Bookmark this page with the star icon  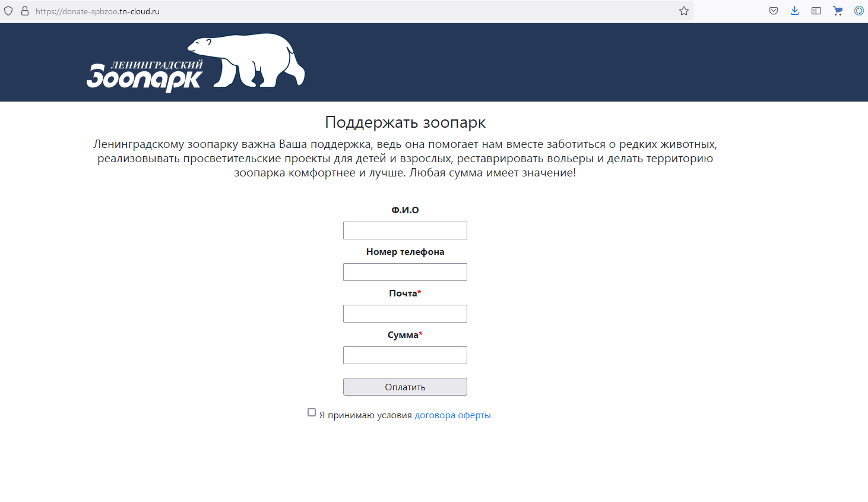(x=684, y=11)
